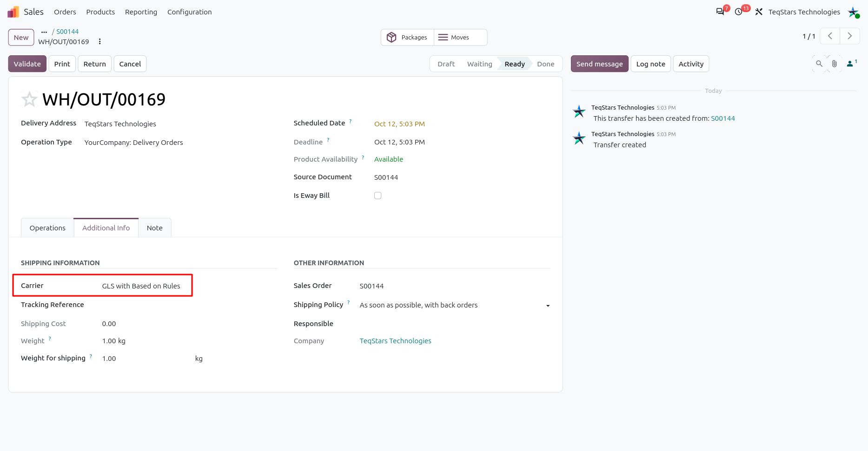Open the Scheduled Date picker

click(x=399, y=124)
